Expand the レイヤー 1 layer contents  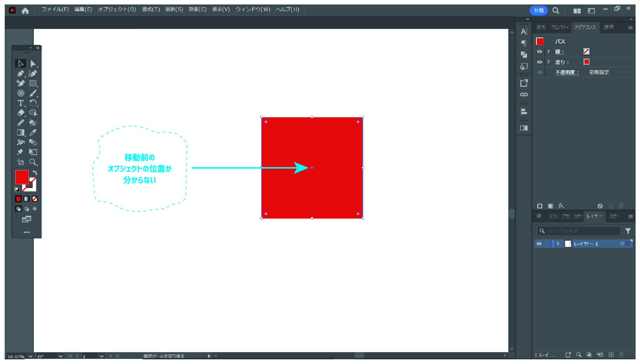pyautogui.click(x=558, y=244)
